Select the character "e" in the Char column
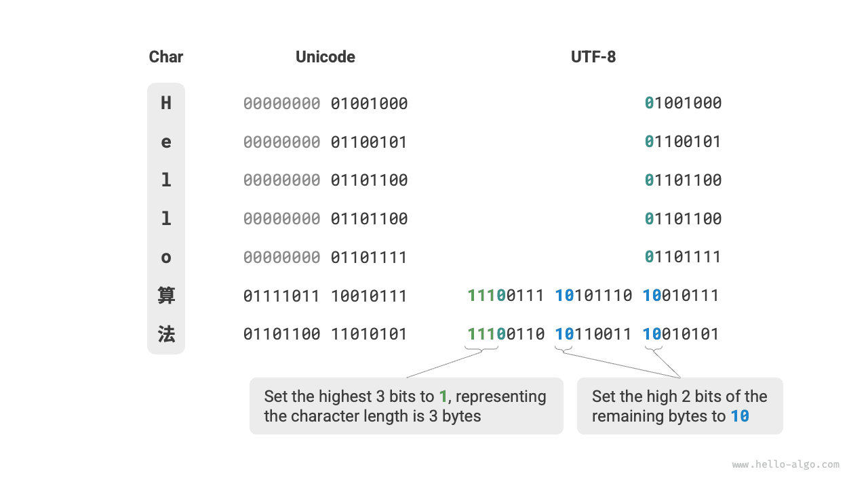The width and height of the screenshot is (868, 488). (166, 142)
